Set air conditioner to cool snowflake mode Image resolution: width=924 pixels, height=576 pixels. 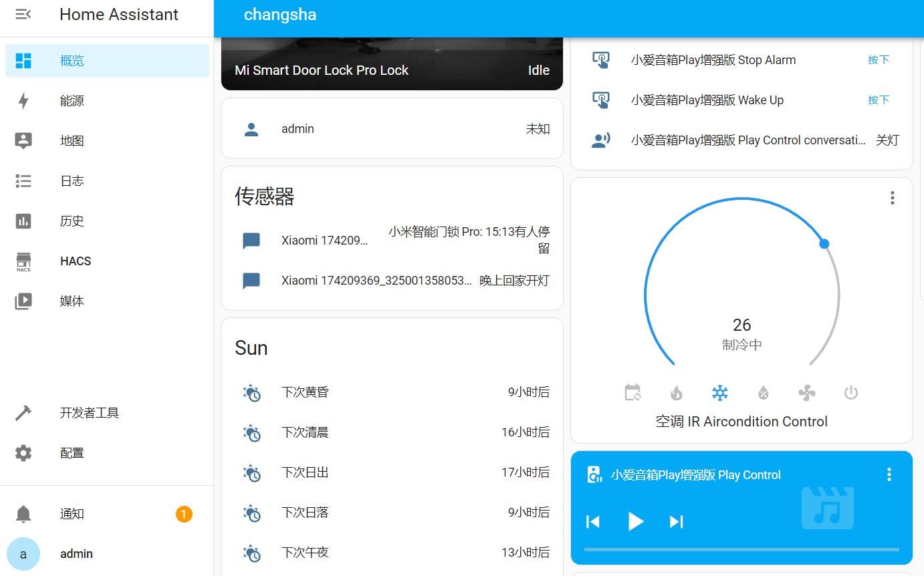[x=720, y=392]
